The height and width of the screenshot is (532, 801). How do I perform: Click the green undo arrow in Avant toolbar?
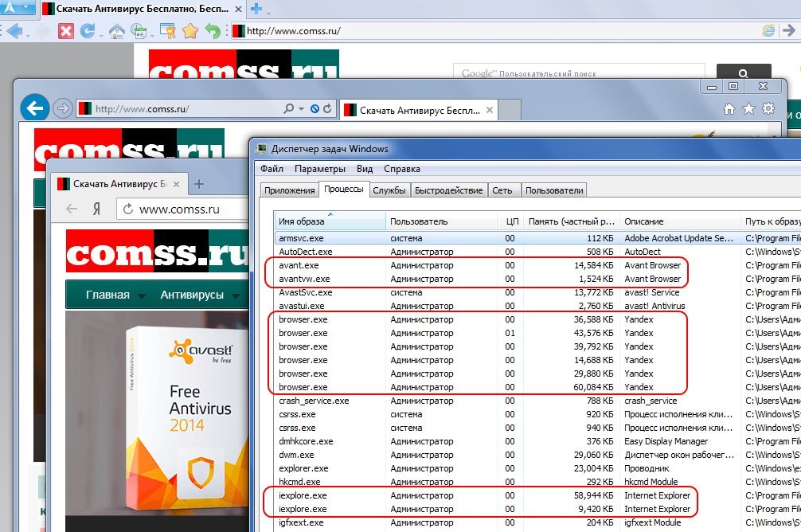213,32
